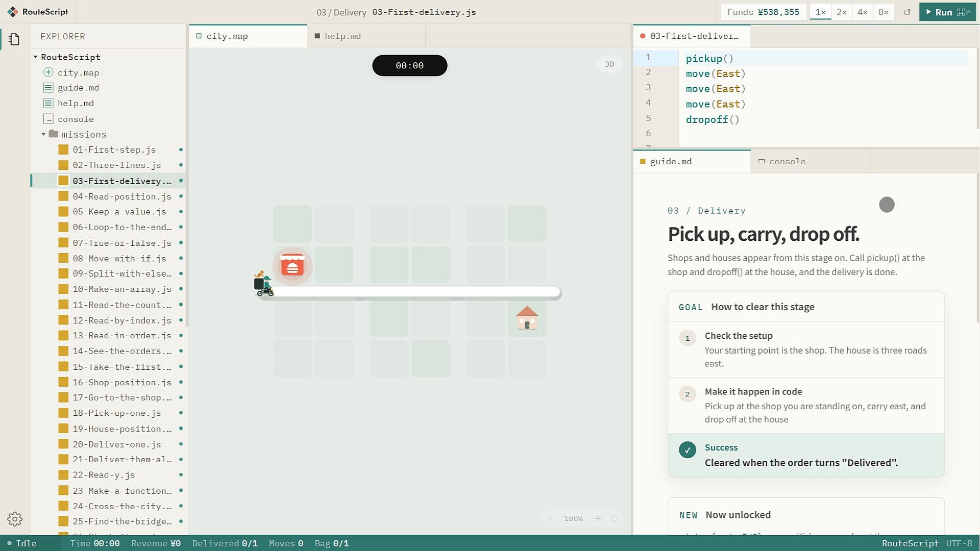Zoom in with the plus icon

pos(598,518)
